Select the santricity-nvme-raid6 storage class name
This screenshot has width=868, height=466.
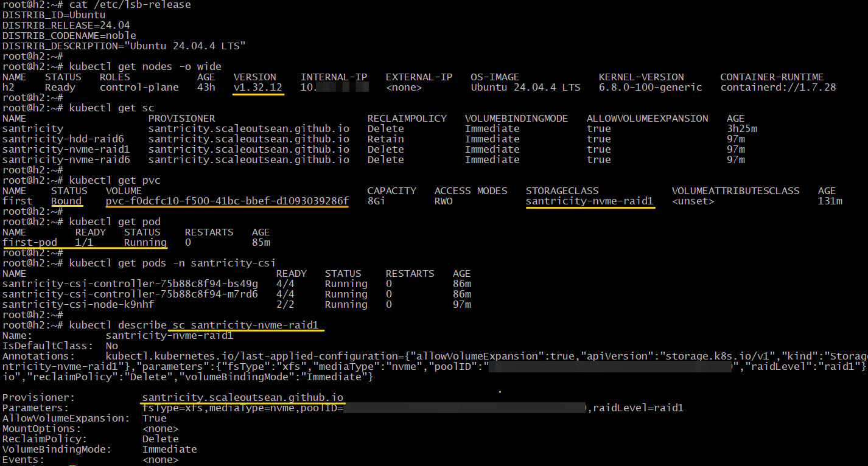pos(66,160)
